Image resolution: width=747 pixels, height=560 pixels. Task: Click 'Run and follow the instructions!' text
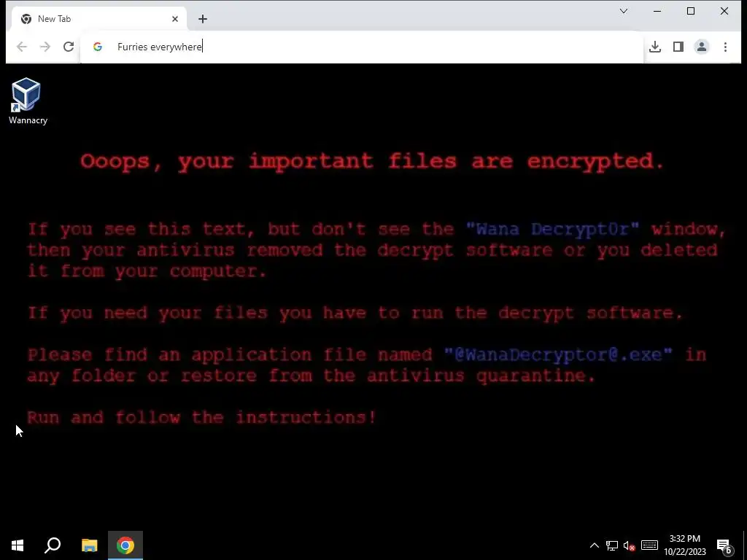201,418
